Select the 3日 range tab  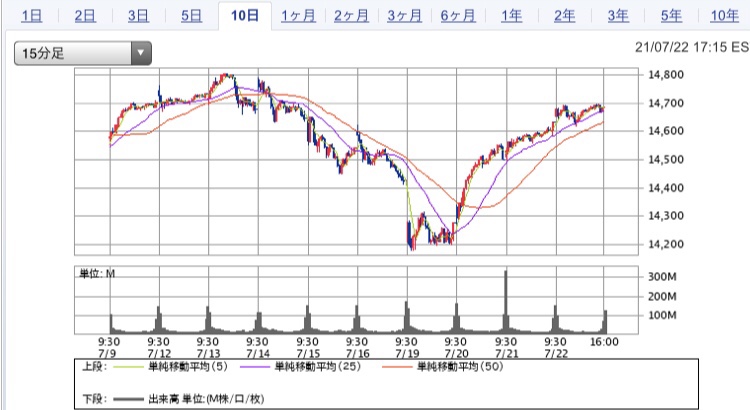pyautogui.click(x=138, y=16)
